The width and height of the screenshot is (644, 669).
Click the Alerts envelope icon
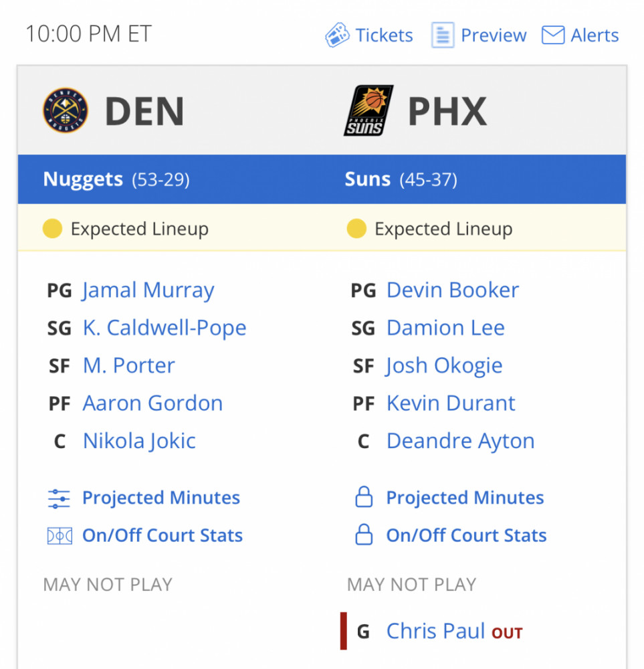pos(553,35)
